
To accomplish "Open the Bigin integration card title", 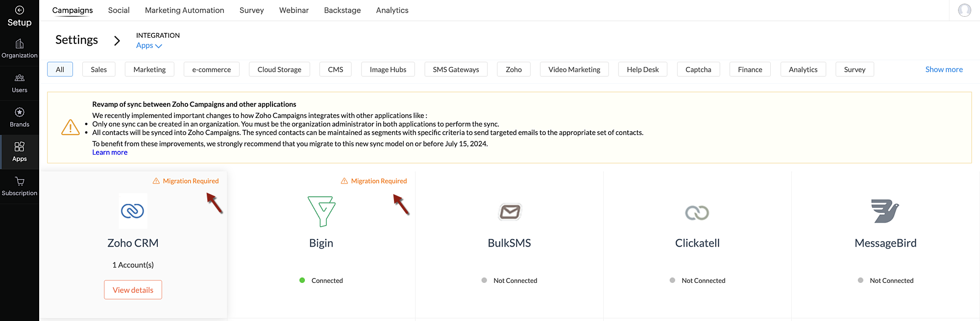I will point(321,243).
